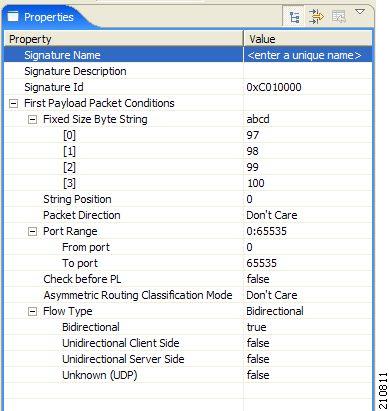Viewport: 389px width, 411px height.
Task: Click the value 100
Action: coord(256,183)
